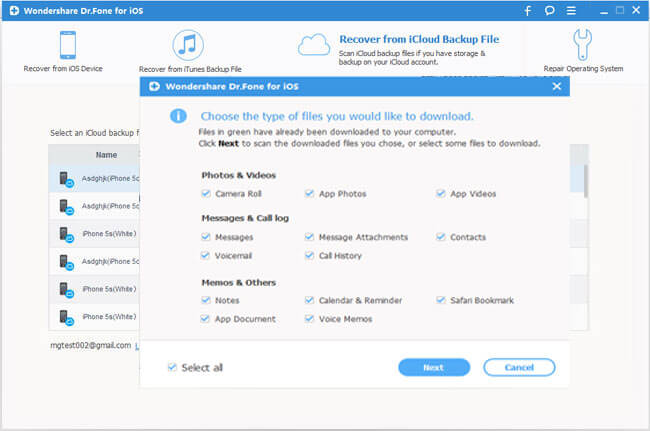Click the Dr.Fone logo in main title bar
The image size is (650, 431).
click(x=14, y=11)
